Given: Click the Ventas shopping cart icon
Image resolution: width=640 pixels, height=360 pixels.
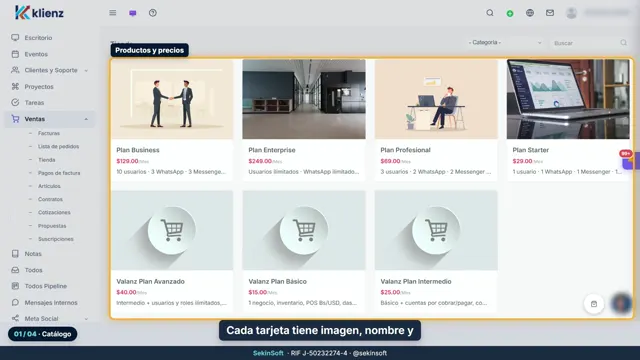Looking at the screenshot, I should pos(15,119).
